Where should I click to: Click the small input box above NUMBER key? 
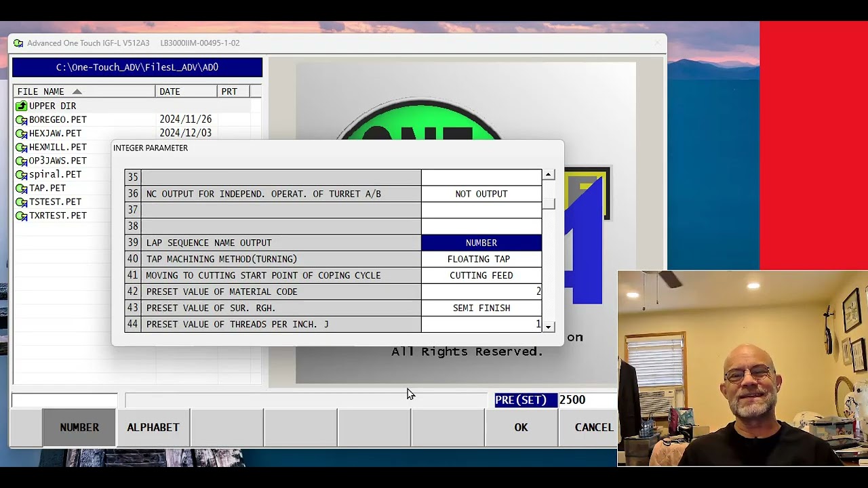point(64,401)
